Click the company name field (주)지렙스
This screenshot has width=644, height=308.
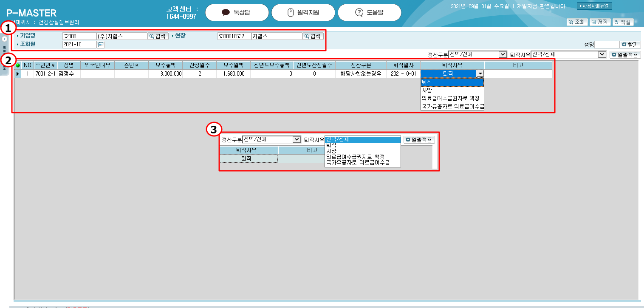point(122,37)
